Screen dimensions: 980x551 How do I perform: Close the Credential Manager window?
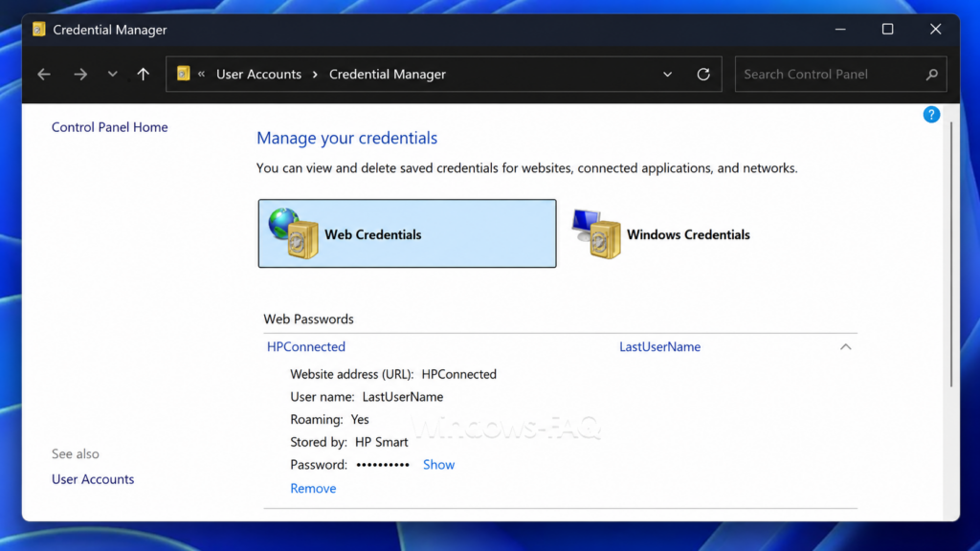point(935,30)
